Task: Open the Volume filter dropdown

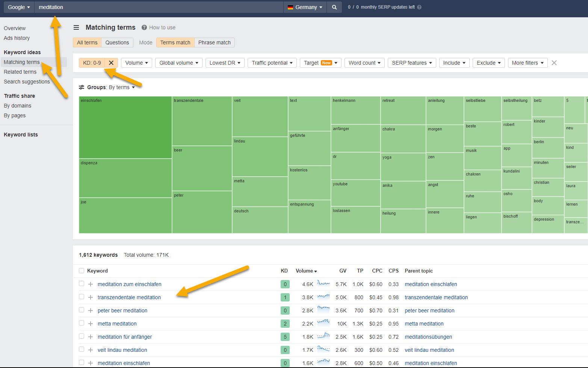Action: tap(136, 63)
